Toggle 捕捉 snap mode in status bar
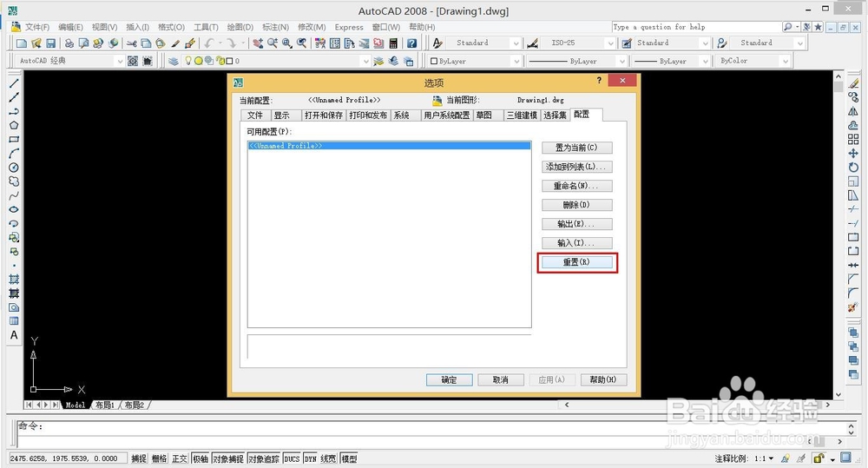The width and height of the screenshot is (868, 468). click(x=138, y=458)
